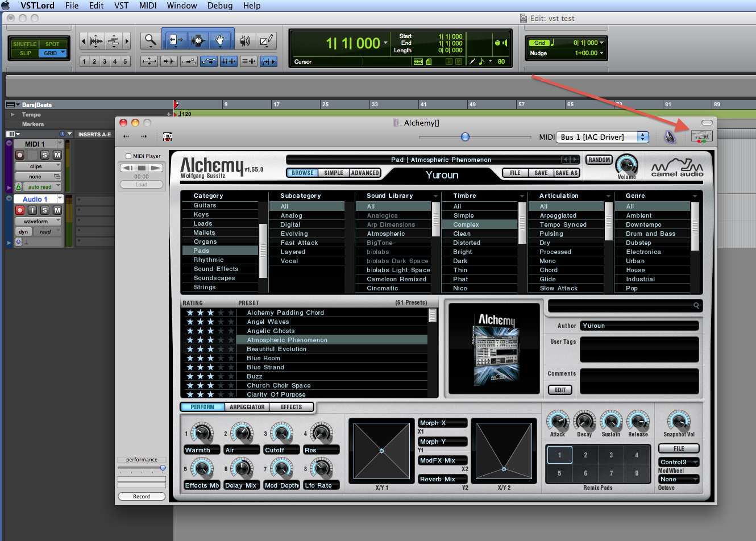The width and height of the screenshot is (756, 541).
Task: Click the performance slider handle
Action: tap(163, 468)
